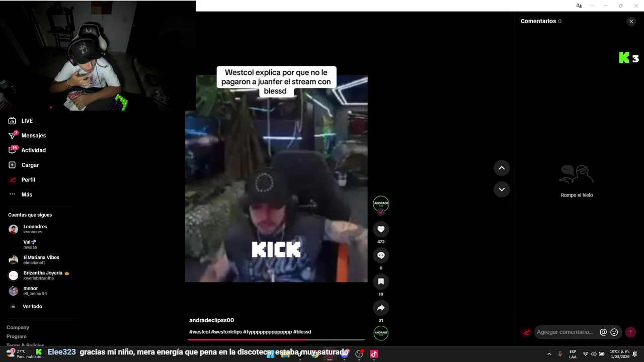
Task: Click the #fyppppppppppppp hashtag
Action: click(267, 332)
